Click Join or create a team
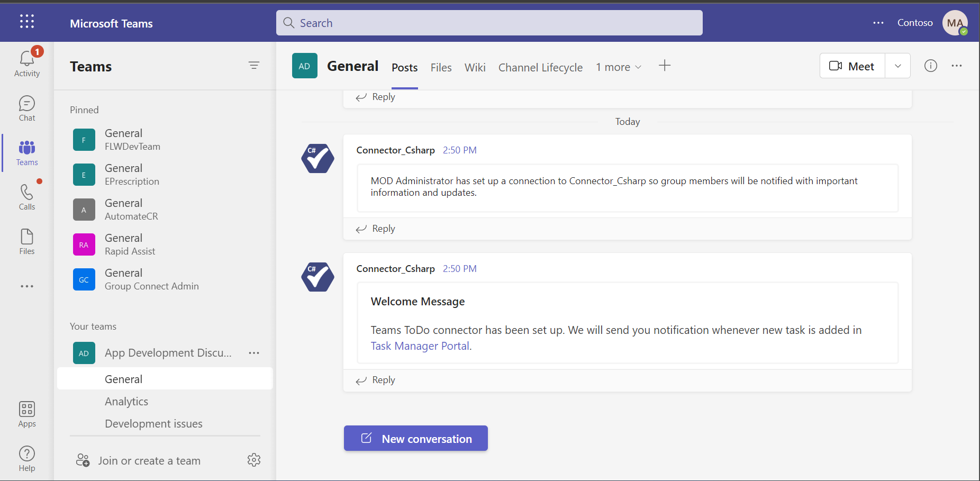The height and width of the screenshot is (481, 980). [149, 460]
